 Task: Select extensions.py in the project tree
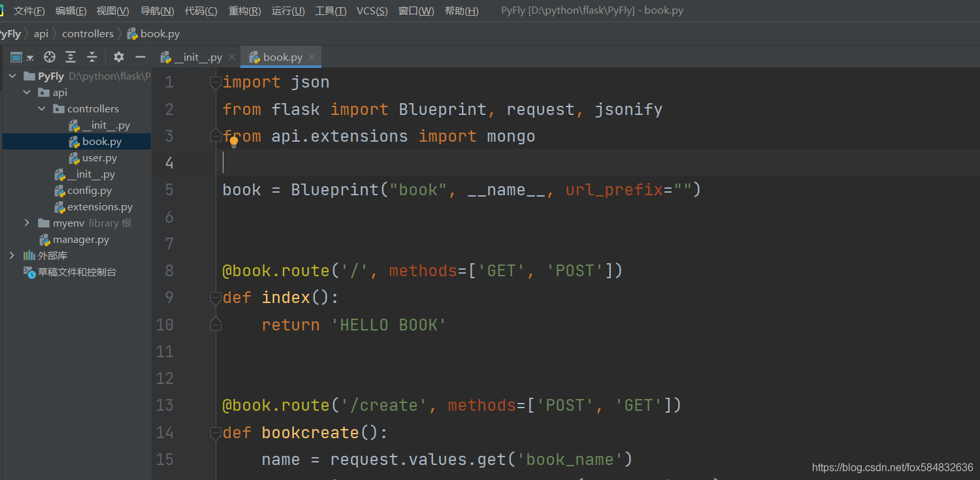100,207
